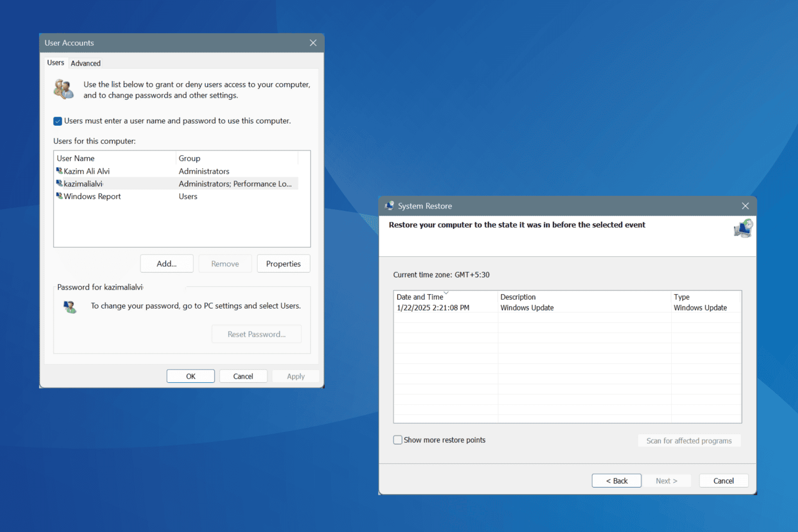Click the kazimalialvi user account icon

click(x=59, y=183)
